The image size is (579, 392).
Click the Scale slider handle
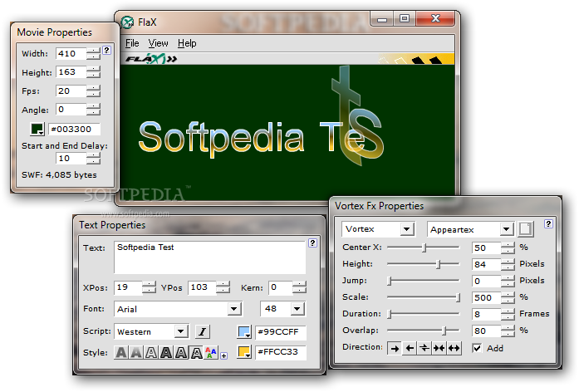[x=458, y=297]
